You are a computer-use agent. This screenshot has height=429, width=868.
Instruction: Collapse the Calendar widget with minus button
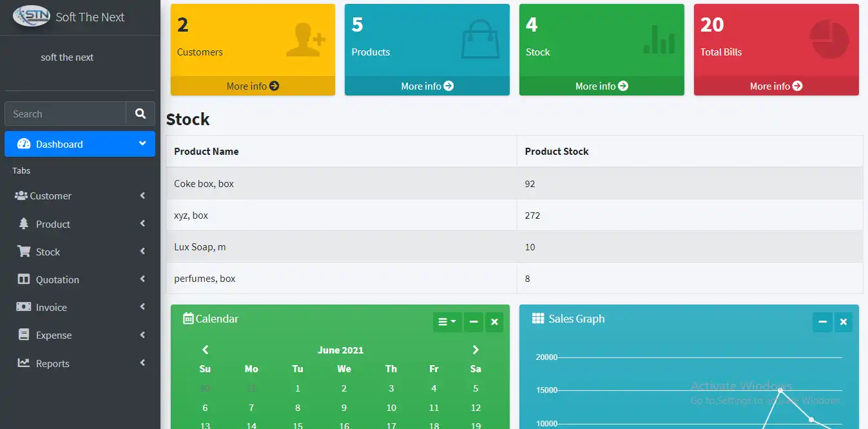[474, 322]
